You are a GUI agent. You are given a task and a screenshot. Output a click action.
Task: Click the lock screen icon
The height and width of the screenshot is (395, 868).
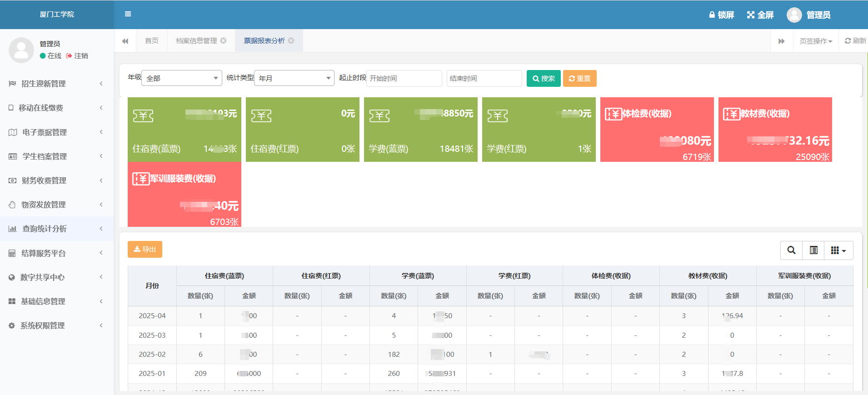pos(712,15)
